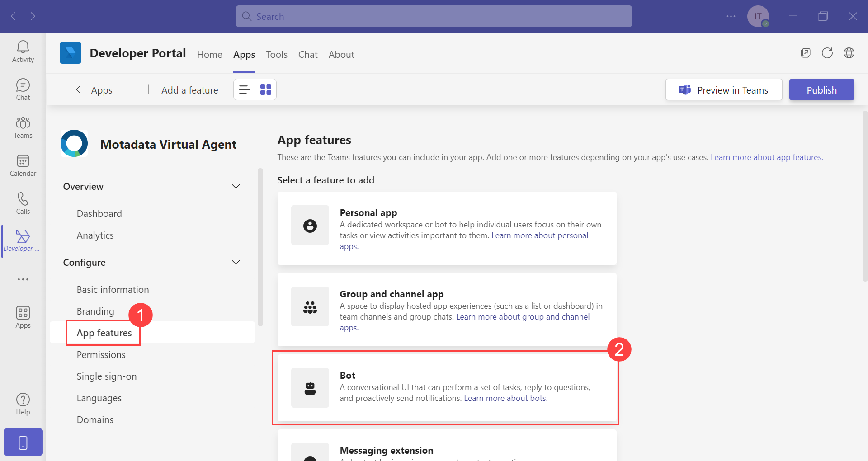
Task: Open the Learn more about bots link
Action: click(505, 398)
